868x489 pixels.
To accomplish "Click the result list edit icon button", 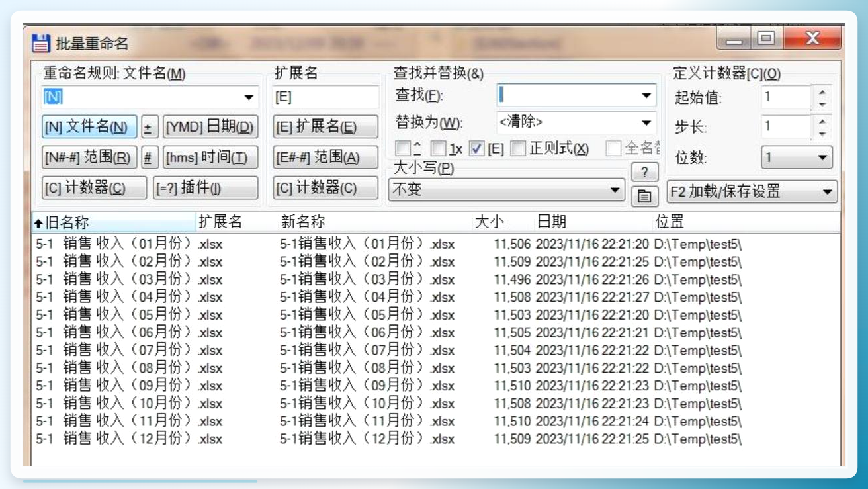I will 644,196.
